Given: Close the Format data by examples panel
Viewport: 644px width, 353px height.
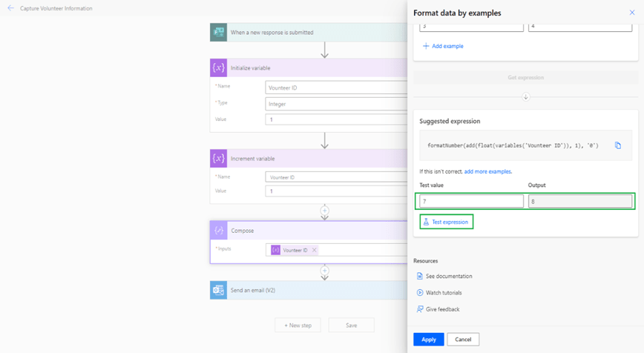Looking at the screenshot, I should [631, 13].
